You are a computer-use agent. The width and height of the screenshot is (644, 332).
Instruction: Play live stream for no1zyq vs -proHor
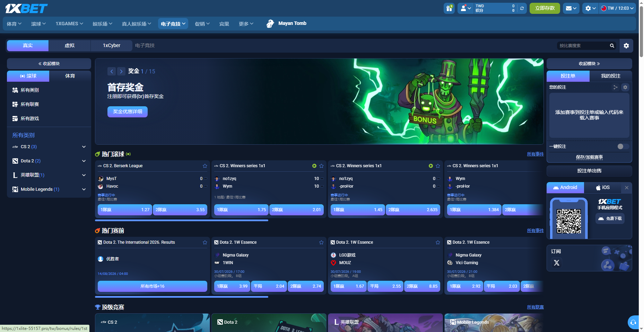pyautogui.click(x=430, y=166)
